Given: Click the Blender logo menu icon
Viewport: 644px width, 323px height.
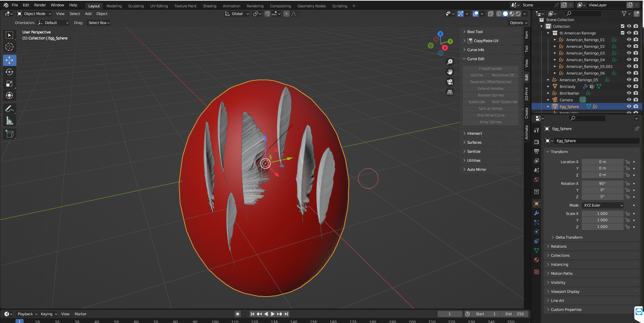Looking at the screenshot, I should click(x=6, y=5).
